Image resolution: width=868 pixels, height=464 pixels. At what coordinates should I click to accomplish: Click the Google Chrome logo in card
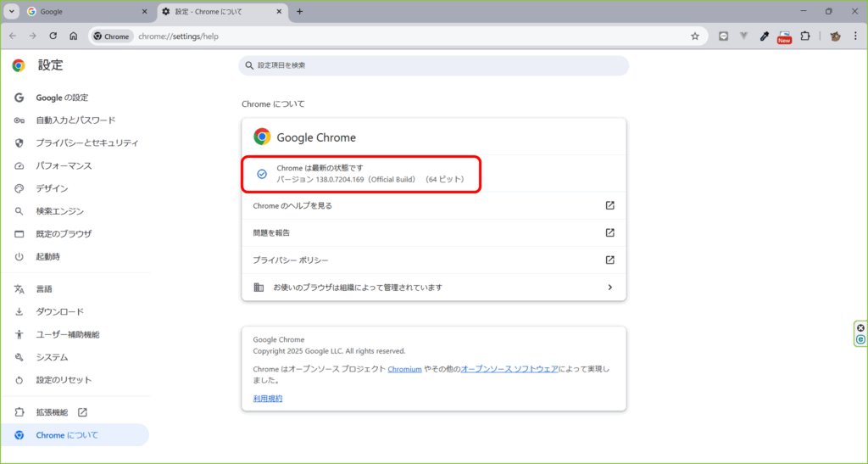click(262, 137)
